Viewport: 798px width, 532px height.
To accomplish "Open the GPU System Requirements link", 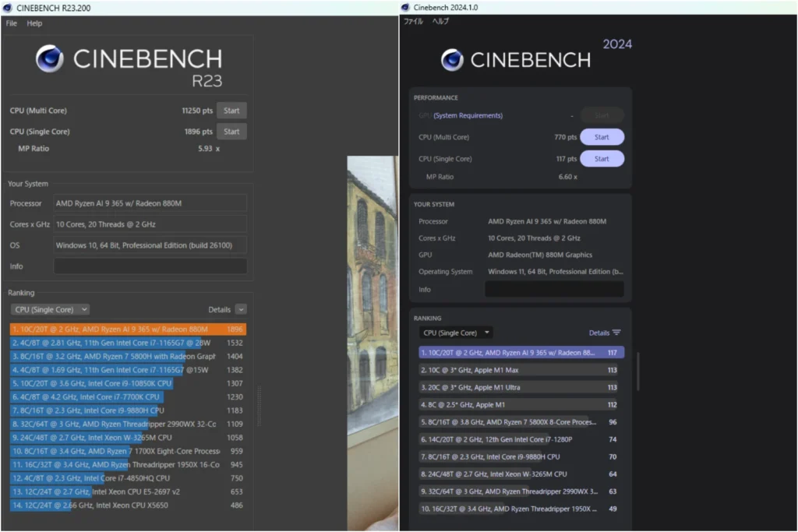I will pyautogui.click(x=468, y=115).
